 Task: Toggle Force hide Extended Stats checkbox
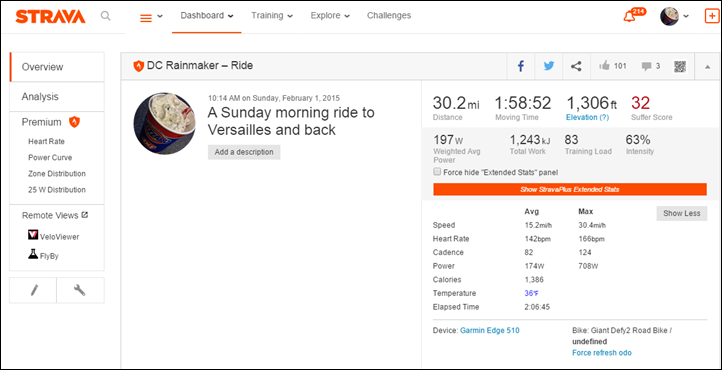coord(437,172)
